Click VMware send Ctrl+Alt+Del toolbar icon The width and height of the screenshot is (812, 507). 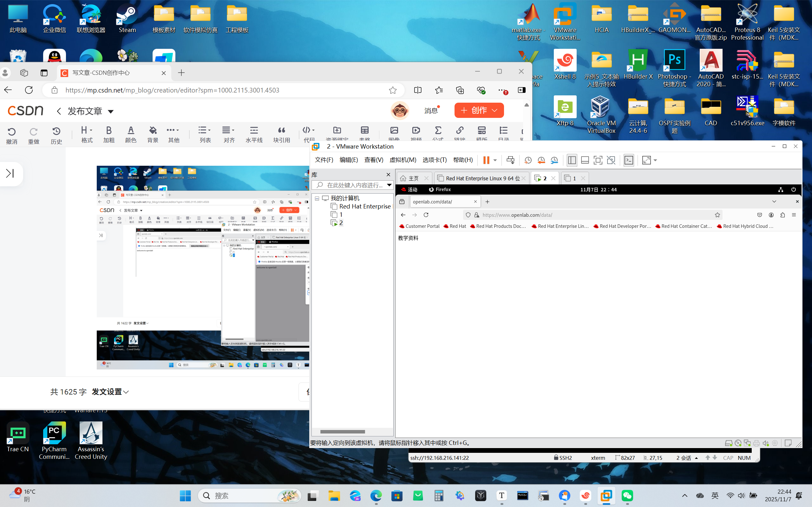click(x=510, y=160)
